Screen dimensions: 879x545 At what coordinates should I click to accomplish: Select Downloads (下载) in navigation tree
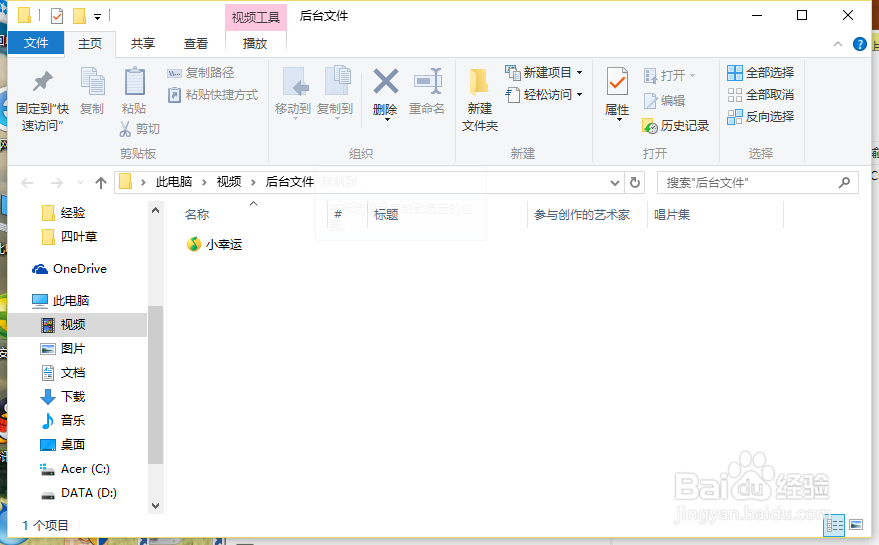[63, 397]
